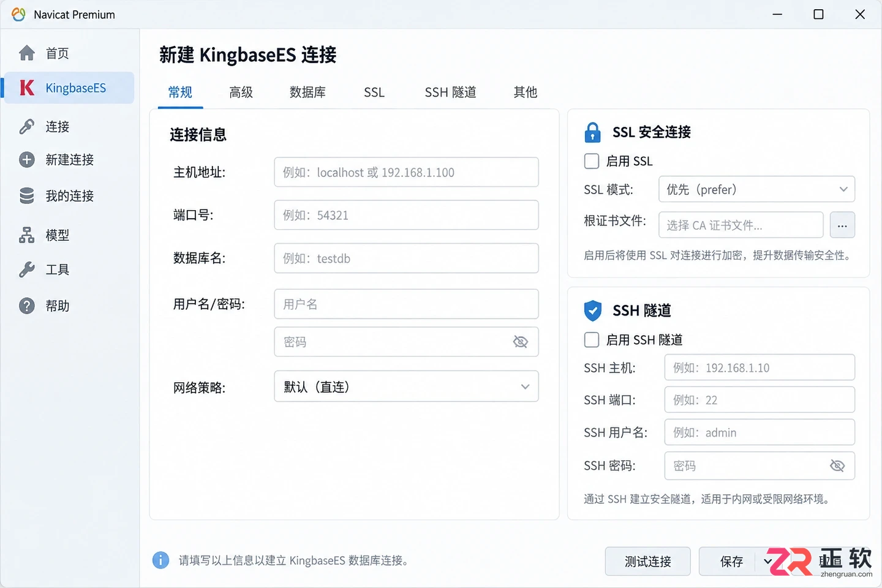Click the SSH 用户名 input field
Screen dimensions: 882x588
click(x=759, y=432)
